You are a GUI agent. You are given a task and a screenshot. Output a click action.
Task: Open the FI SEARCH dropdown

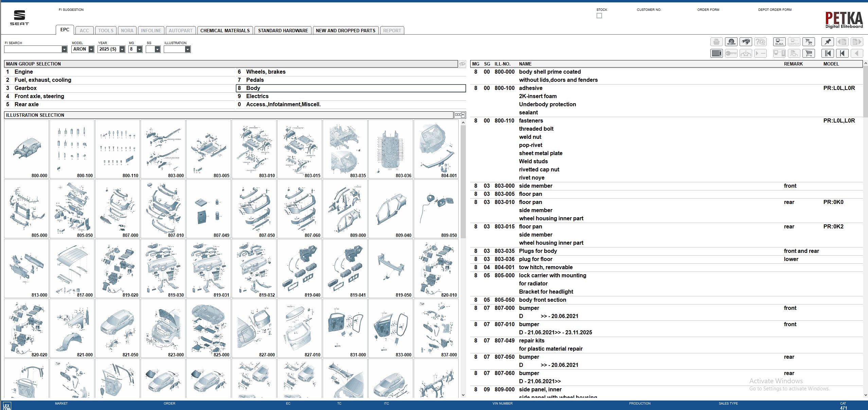click(64, 49)
